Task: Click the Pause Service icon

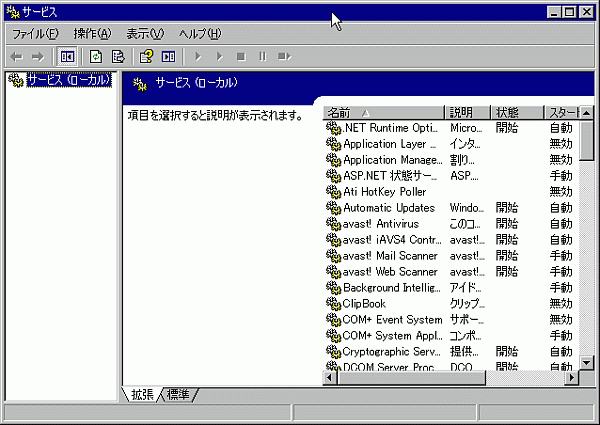Action: pos(262,57)
